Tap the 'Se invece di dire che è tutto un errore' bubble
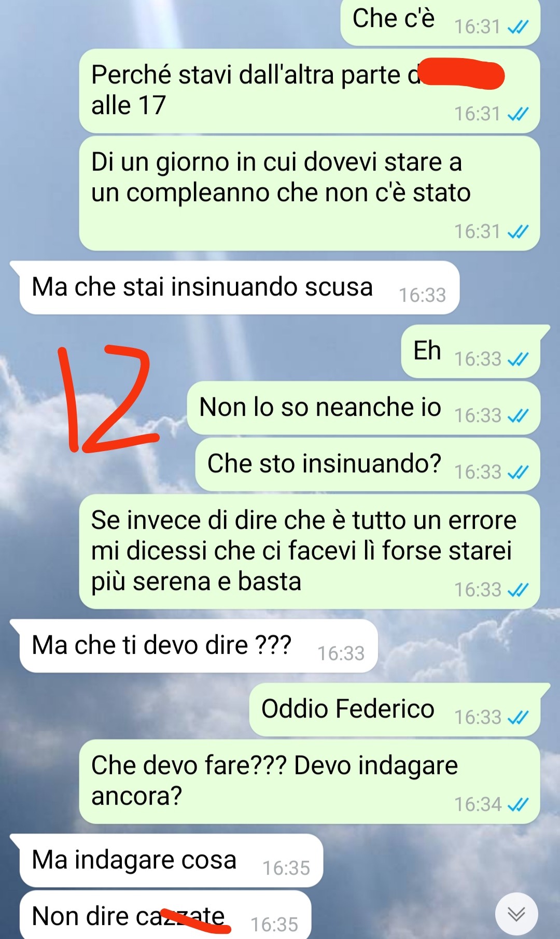Image resolution: width=560 pixels, height=939 pixels. click(310, 552)
